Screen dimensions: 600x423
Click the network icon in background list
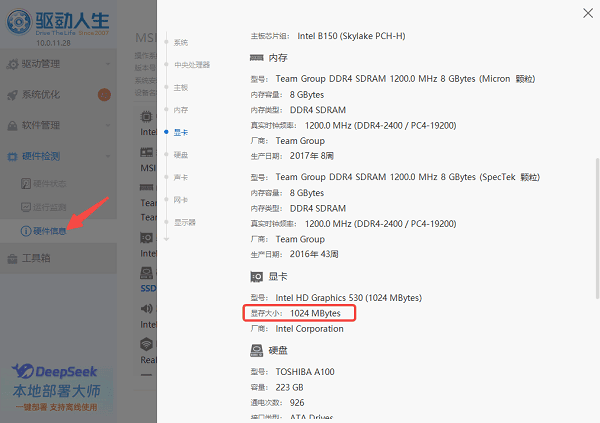point(146,344)
